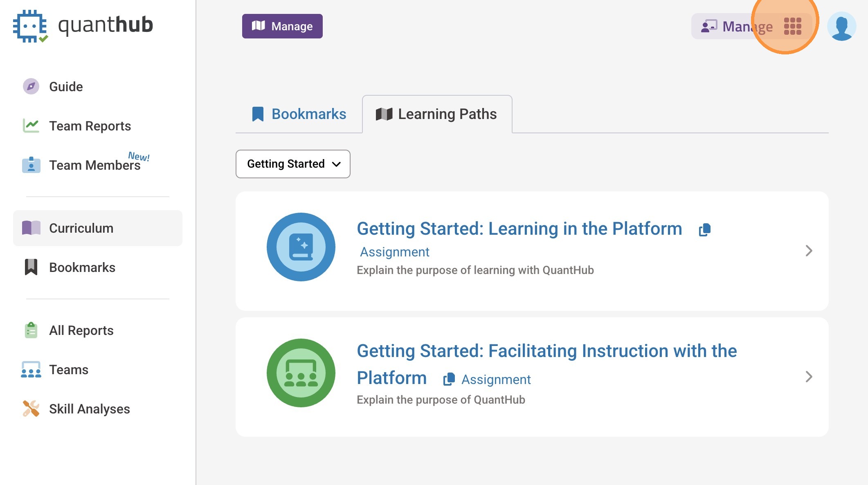Select the Learning Paths tab

coord(437,114)
